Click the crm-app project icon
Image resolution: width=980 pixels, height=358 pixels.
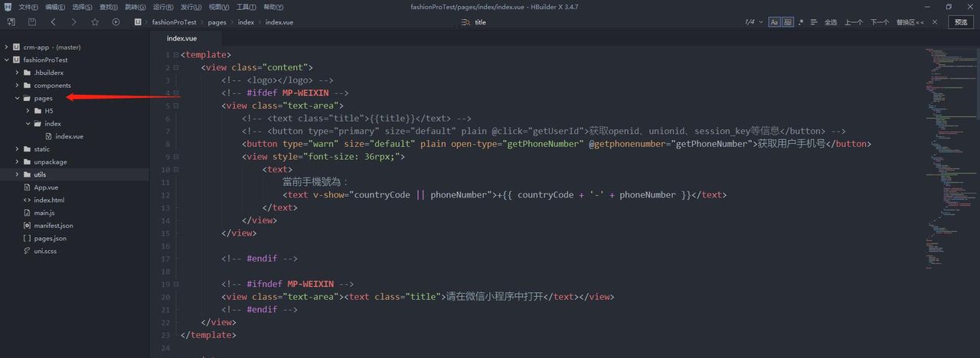point(16,47)
